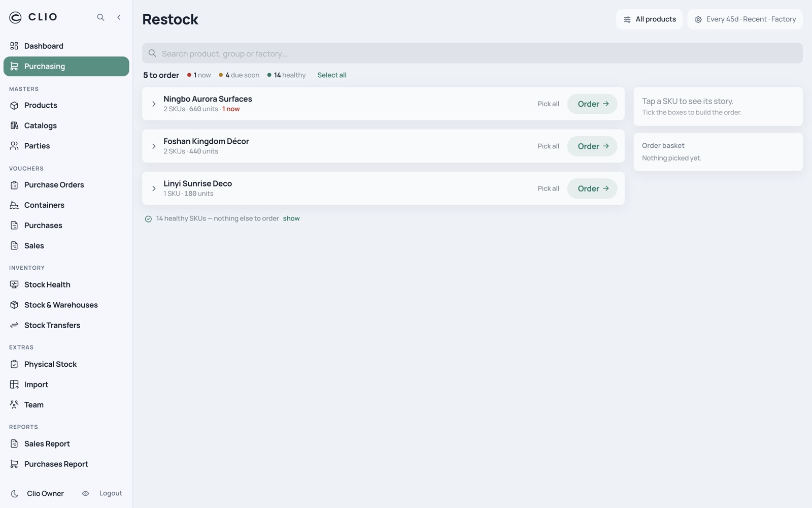The image size is (812, 508).
Task: Click the Select all link
Action: point(332,75)
